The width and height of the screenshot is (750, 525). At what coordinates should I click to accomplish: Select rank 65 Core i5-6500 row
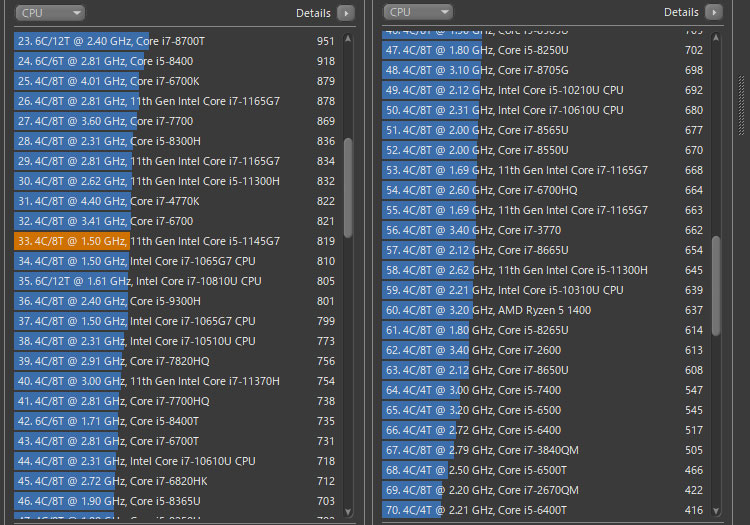543,410
